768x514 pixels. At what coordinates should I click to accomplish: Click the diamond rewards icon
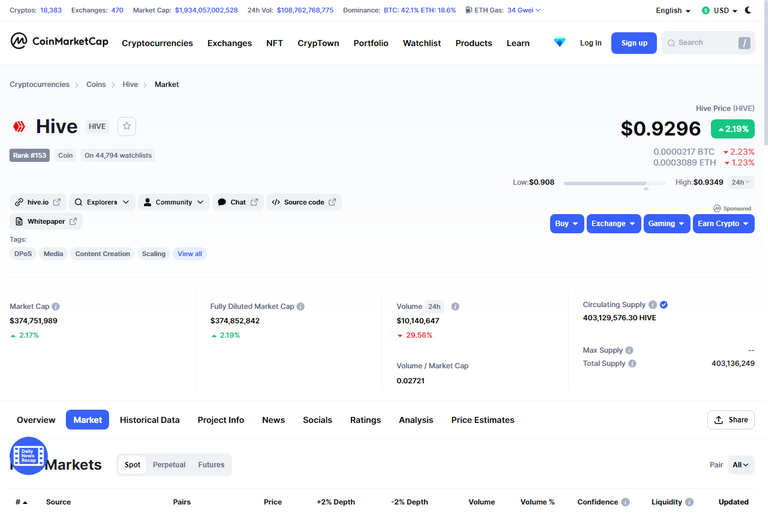(x=559, y=43)
